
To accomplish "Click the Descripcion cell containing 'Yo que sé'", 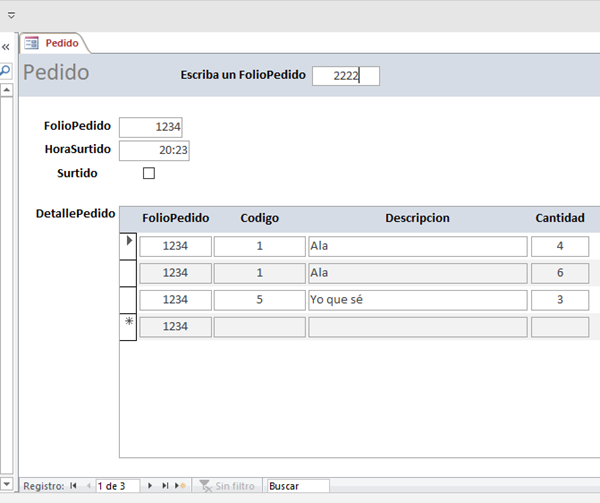I will (x=417, y=299).
